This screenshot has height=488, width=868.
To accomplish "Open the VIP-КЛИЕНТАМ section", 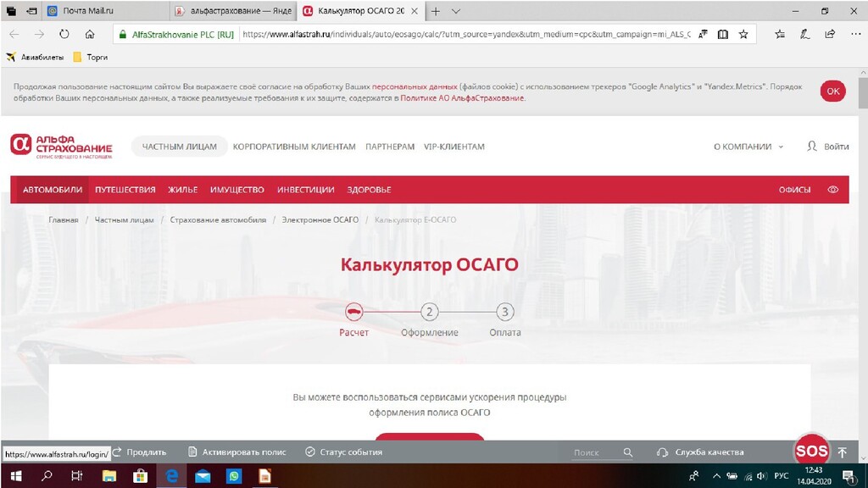I will pos(454,147).
